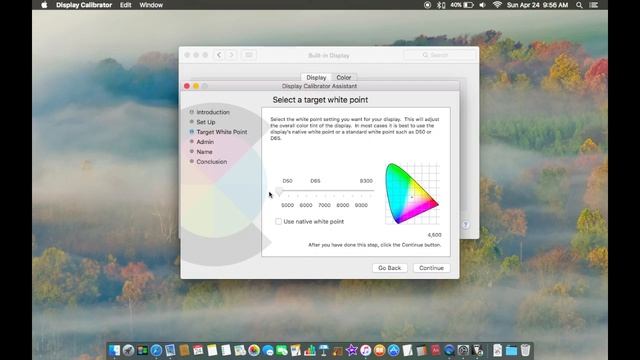This screenshot has height=360, width=640.
Task: Select Name step in sidebar
Action: (204, 151)
